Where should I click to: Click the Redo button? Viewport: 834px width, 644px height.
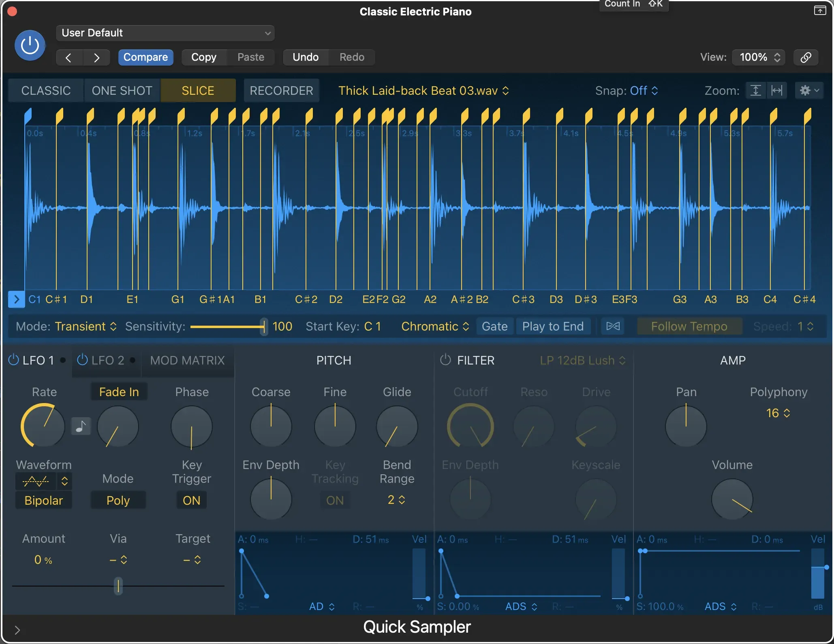[352, 57]
